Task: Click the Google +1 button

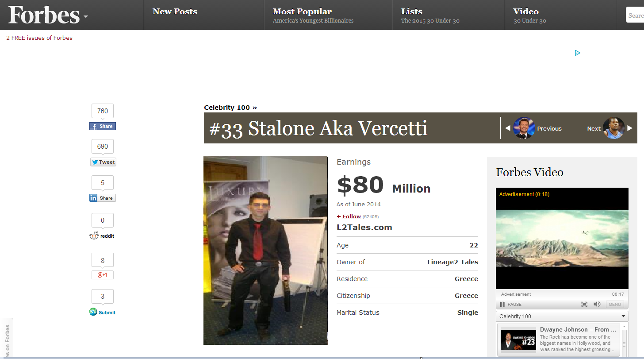Action: point(103,275)
